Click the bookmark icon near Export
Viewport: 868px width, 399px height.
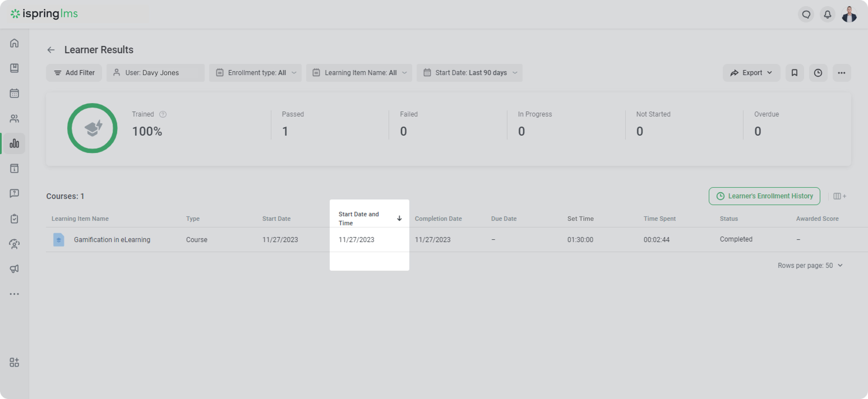click(794, 73)
